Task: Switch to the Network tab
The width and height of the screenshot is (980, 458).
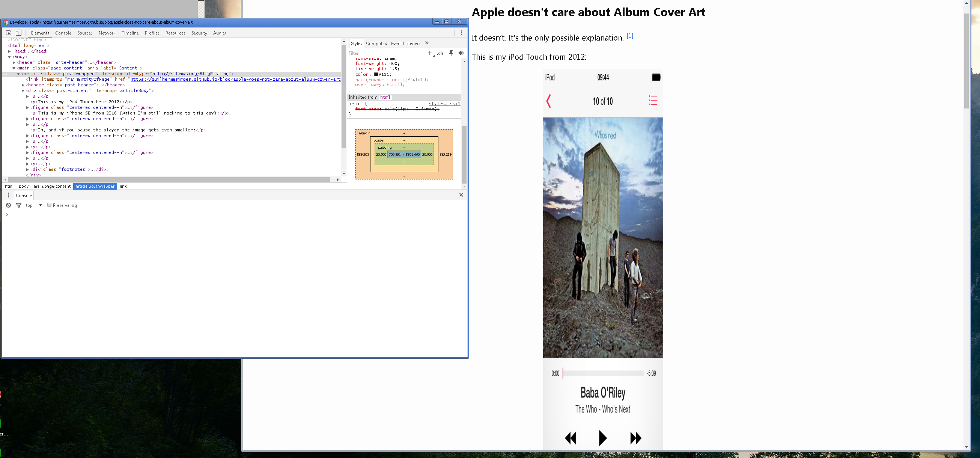Action: [107, 33]
